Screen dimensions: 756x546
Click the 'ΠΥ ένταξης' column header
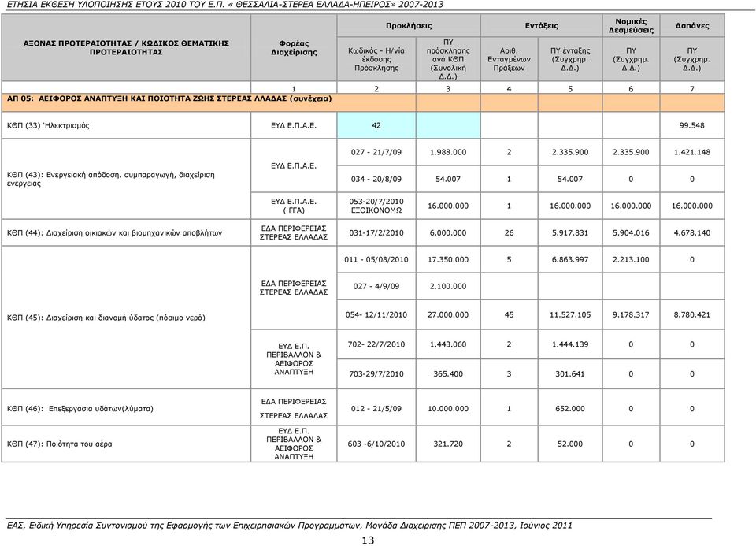click(570, 59)
